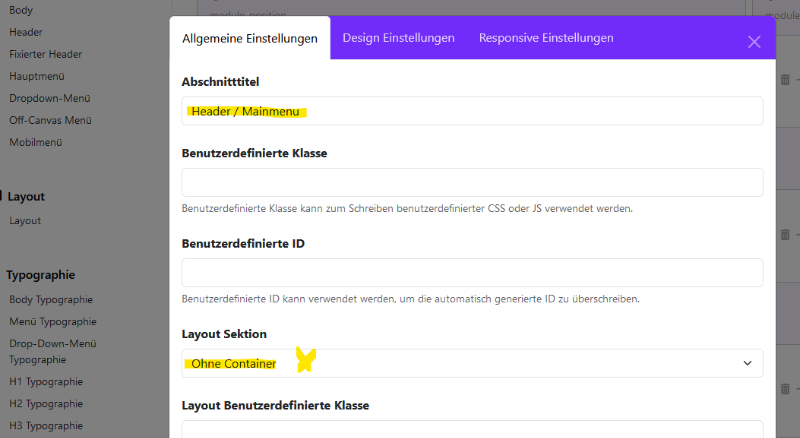The width and height of the screenshot is (800, 438).
Task: Click the Abschnitttitel field with Header / Mainmenu
Action: point(472,111)
